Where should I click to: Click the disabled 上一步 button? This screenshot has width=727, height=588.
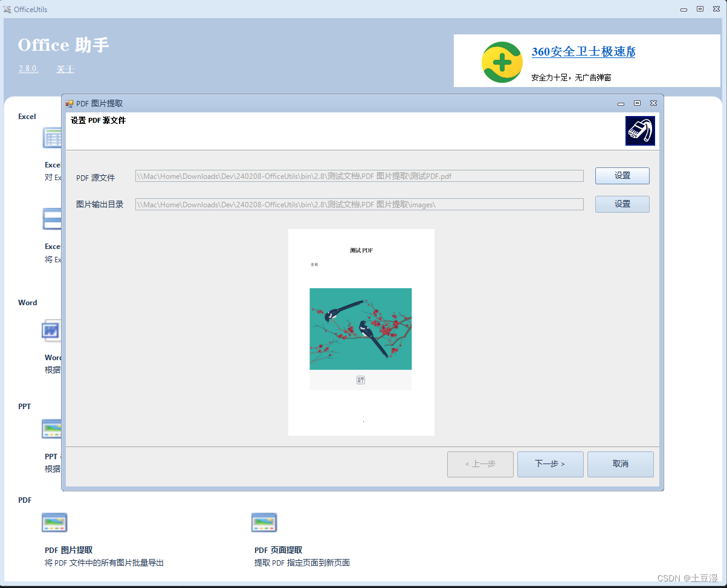coord(480,464)
